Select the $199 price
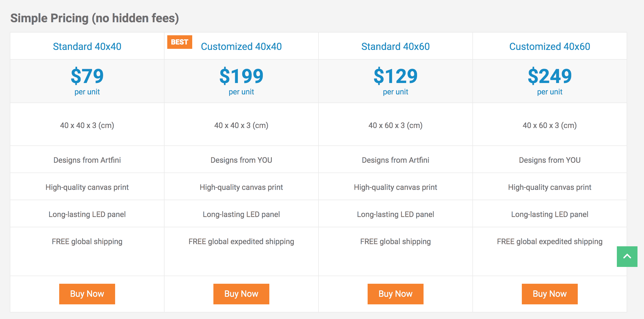Image resolution: width=644 pixels, height=319 pixels. coord(241,76)
